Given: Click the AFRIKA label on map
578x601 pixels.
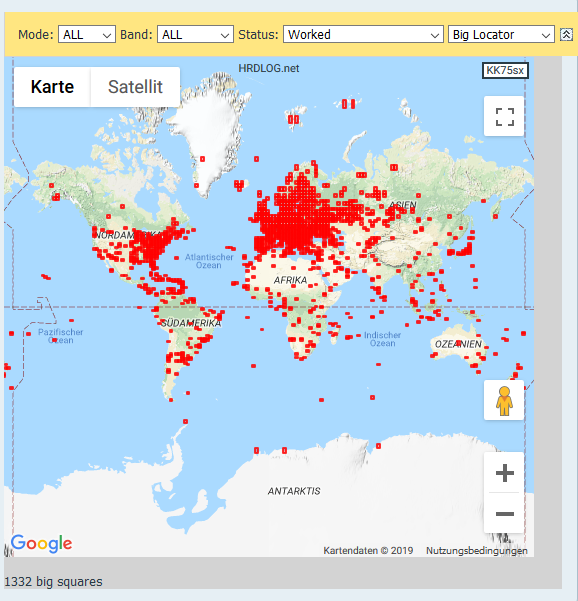Looking at the screenshot, I should tap(290, 280).
